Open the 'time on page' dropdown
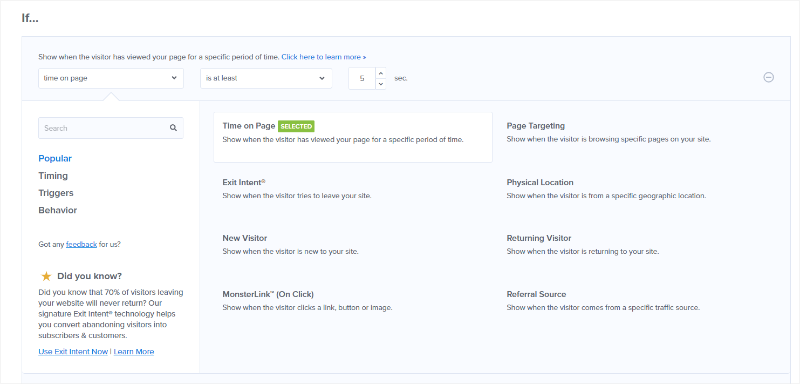 point(111,79)
